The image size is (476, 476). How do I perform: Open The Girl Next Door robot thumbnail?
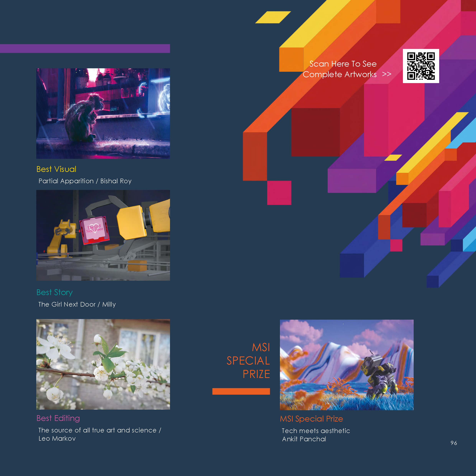tap(103, 235)
